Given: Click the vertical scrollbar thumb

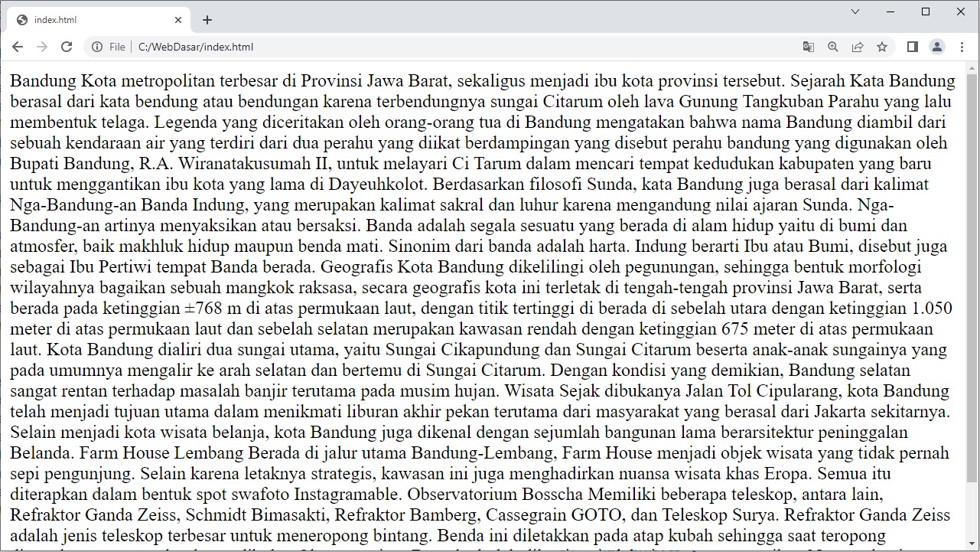Looking at the screenshot, I should (972, 276).
